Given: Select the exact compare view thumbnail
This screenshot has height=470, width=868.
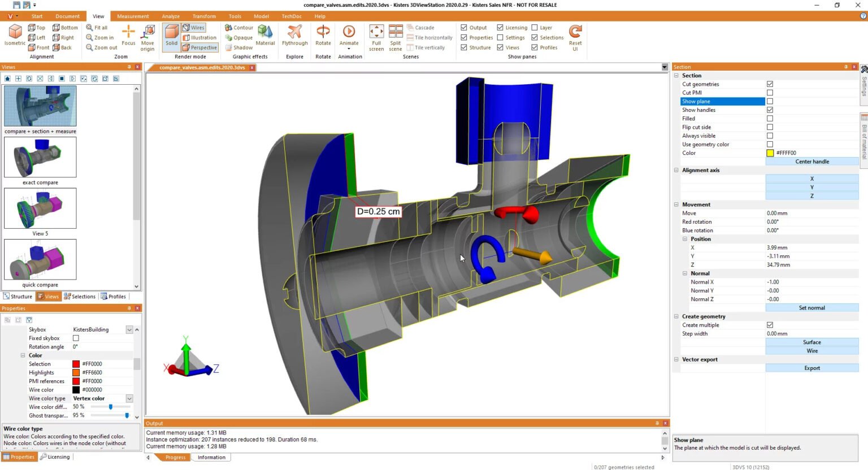Looking at the screenshot, I should tap(40, 158).
